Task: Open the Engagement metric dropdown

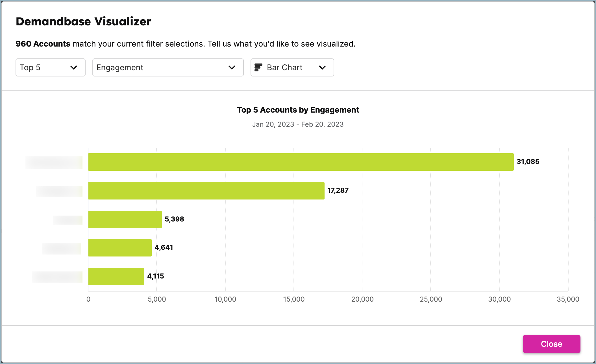Action: (168, 67)
